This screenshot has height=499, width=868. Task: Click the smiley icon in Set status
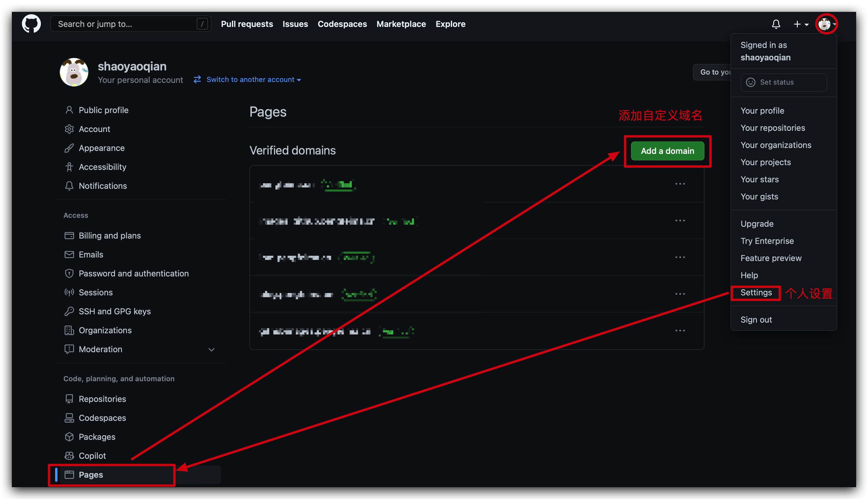click(x=750, y=82)
